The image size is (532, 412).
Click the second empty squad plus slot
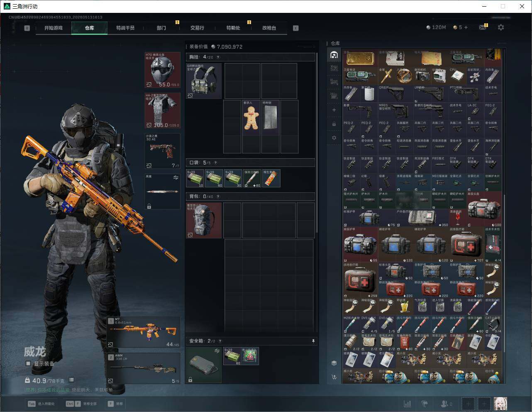click(484, 404)
